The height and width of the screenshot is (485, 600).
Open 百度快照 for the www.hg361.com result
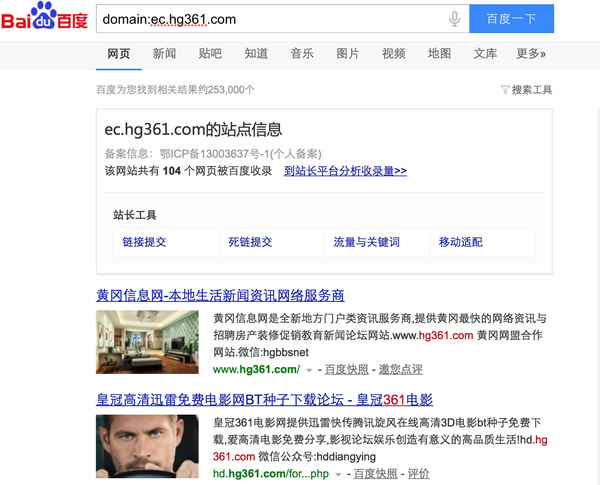pyautogui.click(x=347, y=369)
